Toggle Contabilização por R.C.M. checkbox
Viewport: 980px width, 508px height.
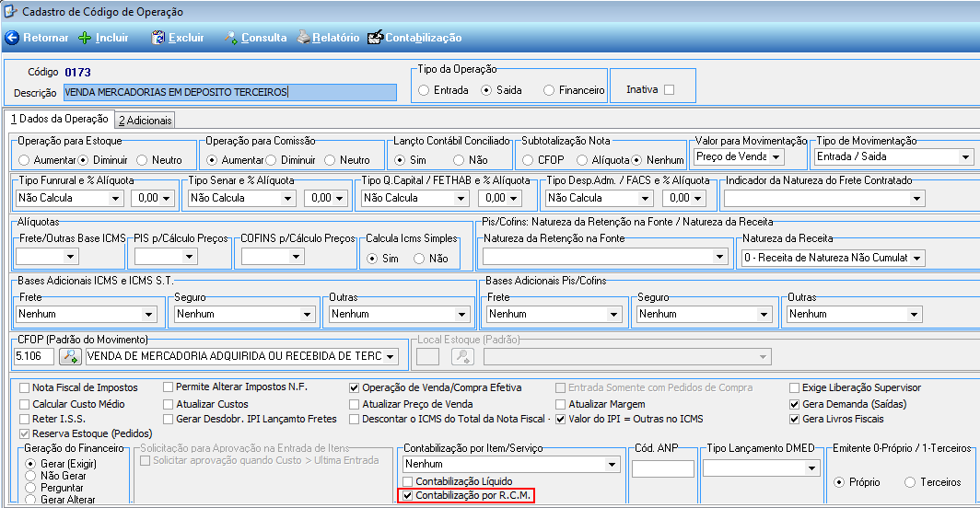[408, 495]
